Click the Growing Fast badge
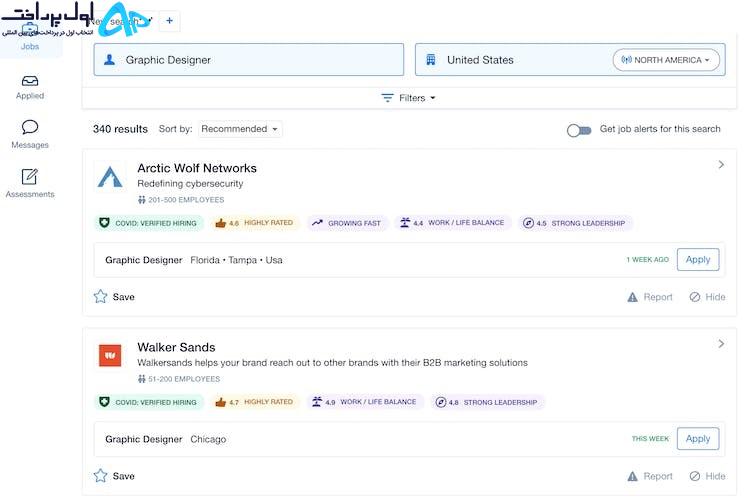Image resolution: width=744 pixels, height=503 pixels. 347,223
